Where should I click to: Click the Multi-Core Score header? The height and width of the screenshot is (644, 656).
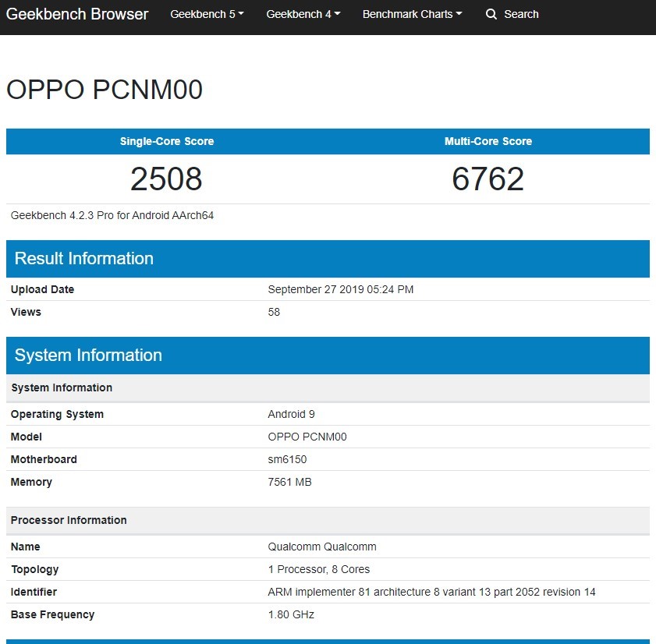(488, 141)
